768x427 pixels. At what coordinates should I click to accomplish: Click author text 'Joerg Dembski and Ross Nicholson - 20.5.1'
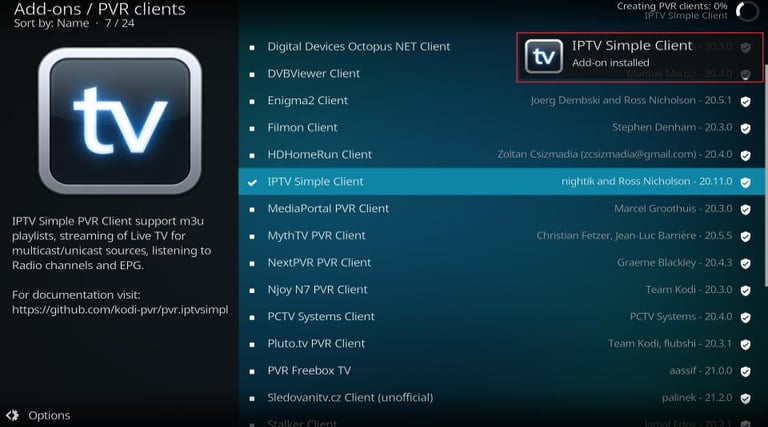pos(631,100)
